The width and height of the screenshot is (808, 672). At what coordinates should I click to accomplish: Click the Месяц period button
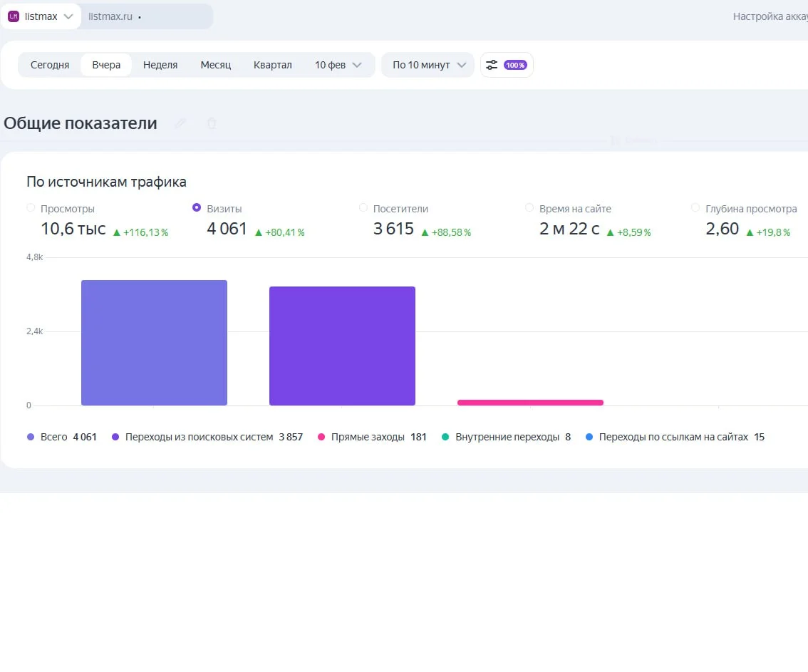click(215, 65)
